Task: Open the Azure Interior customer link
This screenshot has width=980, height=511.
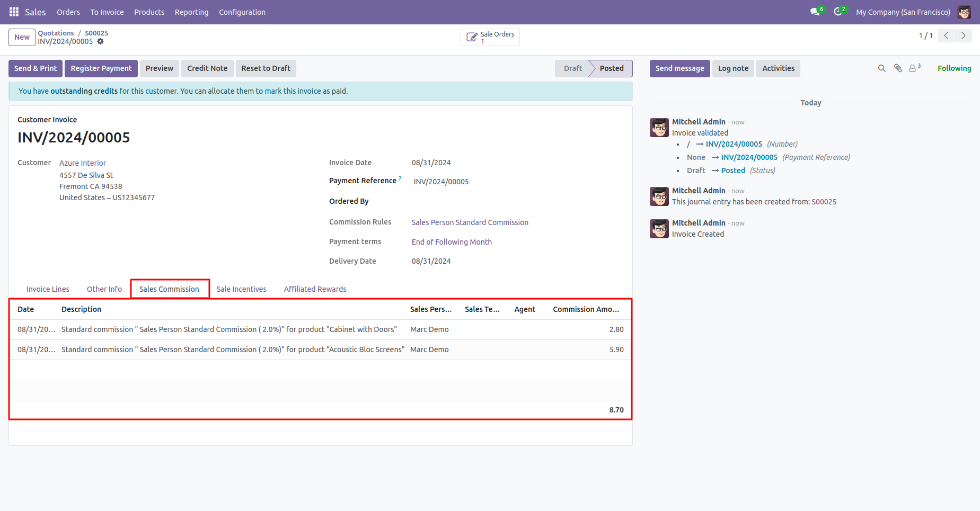Action: click(83, 163)
